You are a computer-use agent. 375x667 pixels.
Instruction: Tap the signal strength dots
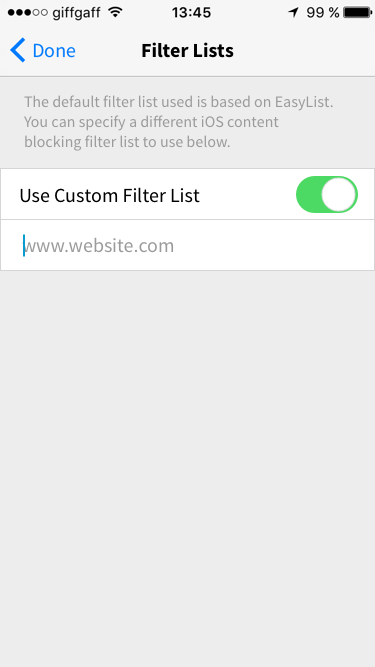click(27, 13)
